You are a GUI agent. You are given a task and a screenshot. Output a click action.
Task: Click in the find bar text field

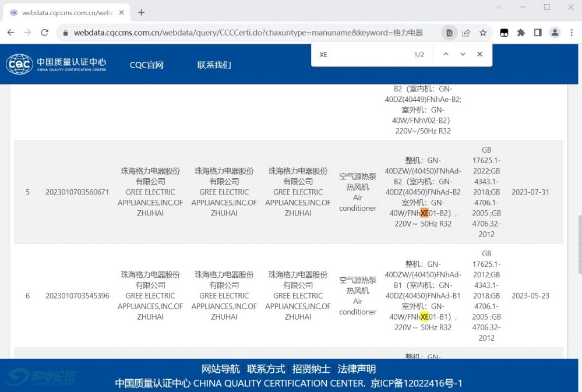click(361, 54)
